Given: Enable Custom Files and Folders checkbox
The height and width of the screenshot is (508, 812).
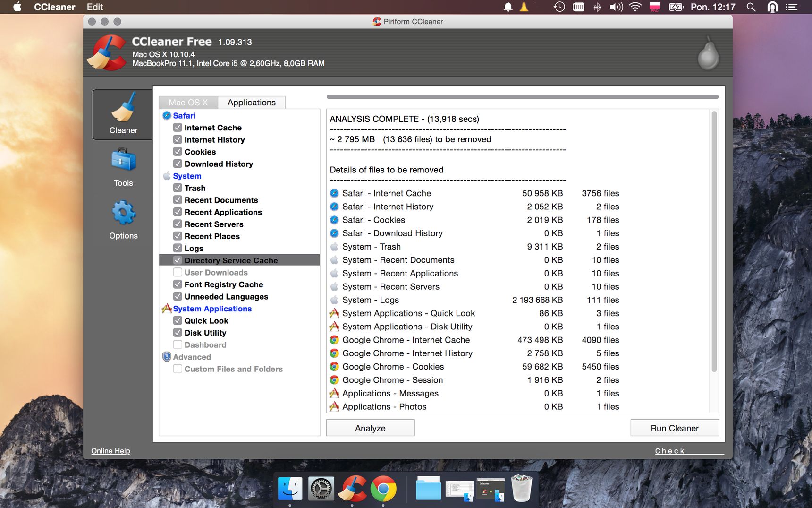Looking at the screenshot, I should pyautogui.click(x=178, y=369).
